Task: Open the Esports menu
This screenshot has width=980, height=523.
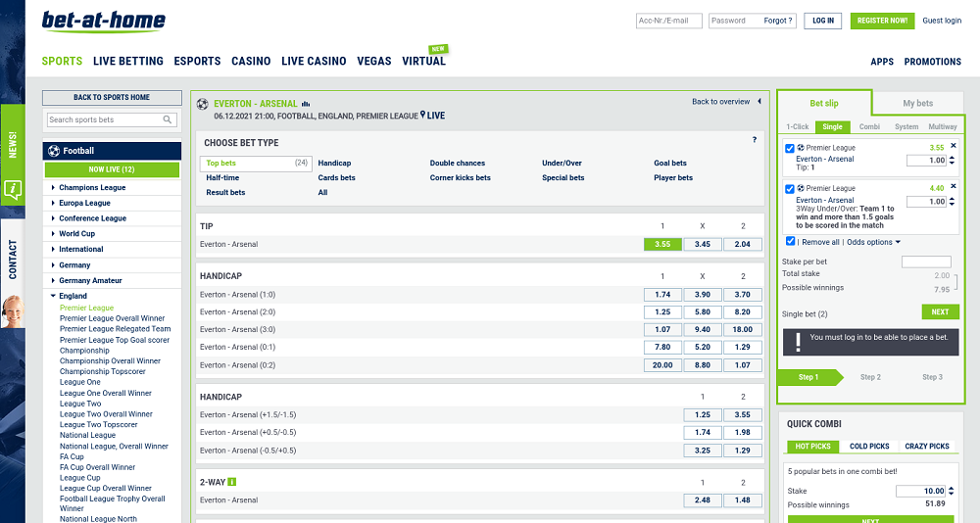Action: [198, 62]
